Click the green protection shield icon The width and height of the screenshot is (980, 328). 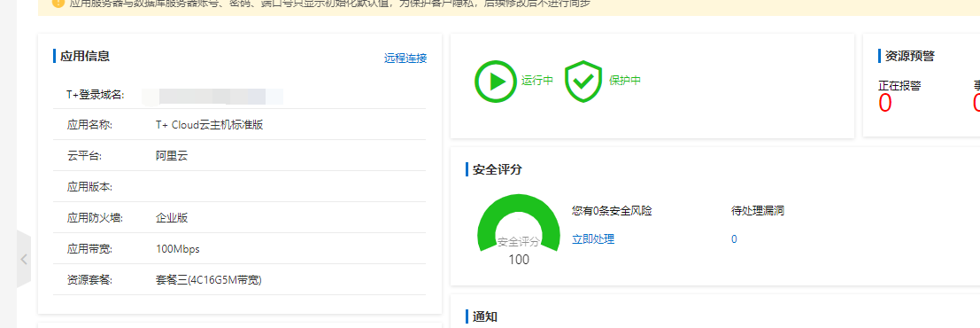(583, 82)
